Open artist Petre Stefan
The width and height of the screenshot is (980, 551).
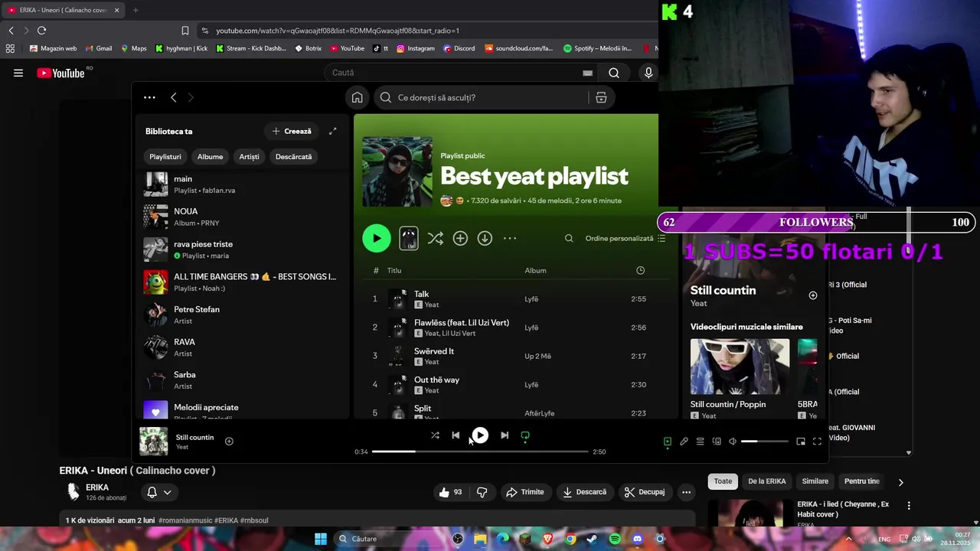(241, 315)
